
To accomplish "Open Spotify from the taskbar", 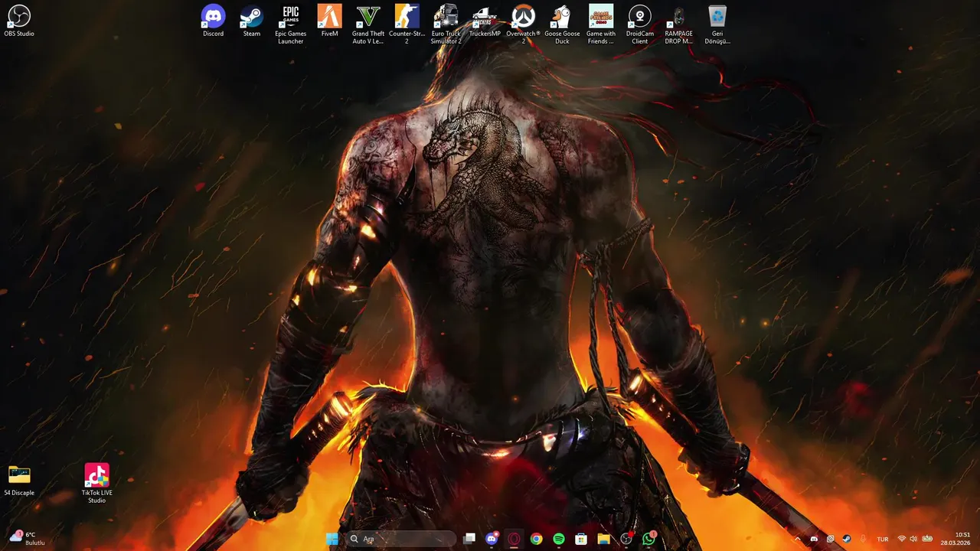I will pos(559,539).
